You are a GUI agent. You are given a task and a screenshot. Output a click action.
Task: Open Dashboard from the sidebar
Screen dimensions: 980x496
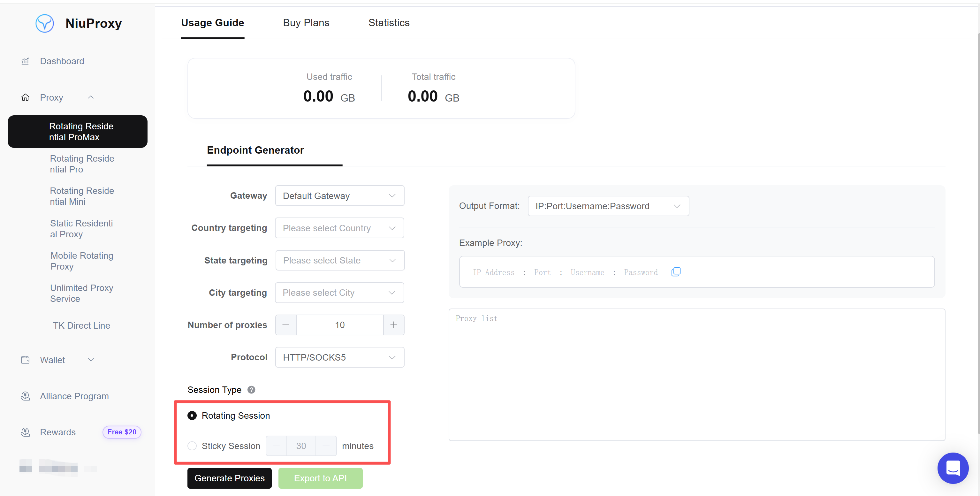click(62, 61)
